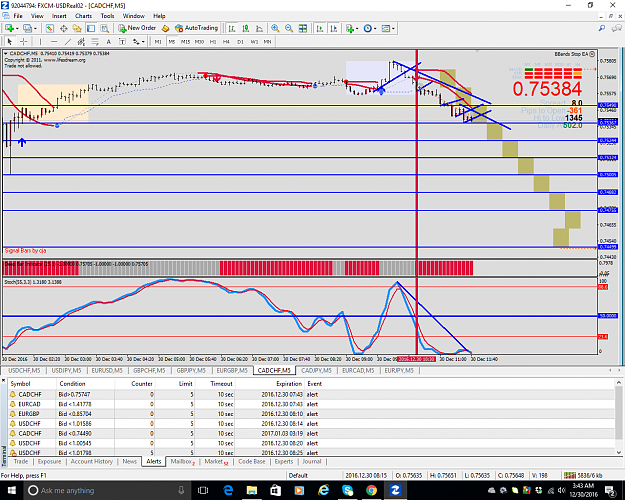Switch to the CADJPY,M5 chart tab
625x500 pixels.
pos(316,370)
